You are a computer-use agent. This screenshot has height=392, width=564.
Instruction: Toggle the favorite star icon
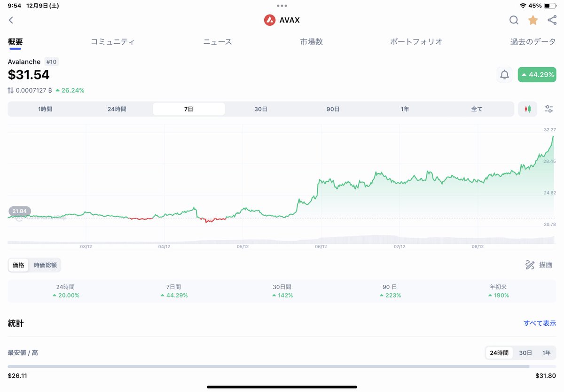tap(533, 20)
